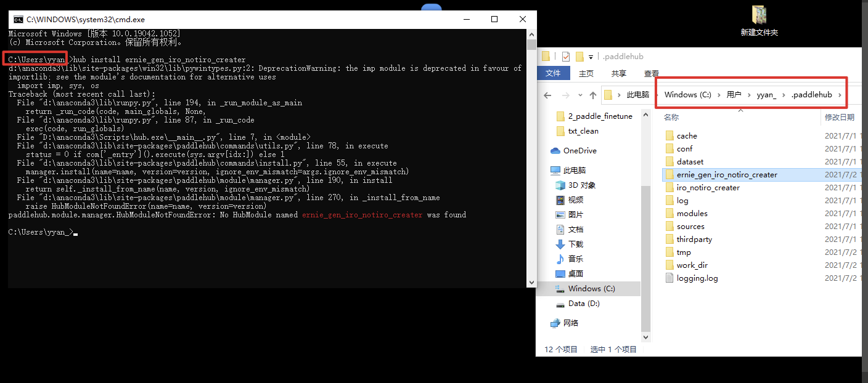Switch to the 主页 ribbon tab
Image resolution: width=868 pixels, height=383 pixels.
tap(585, 73)
